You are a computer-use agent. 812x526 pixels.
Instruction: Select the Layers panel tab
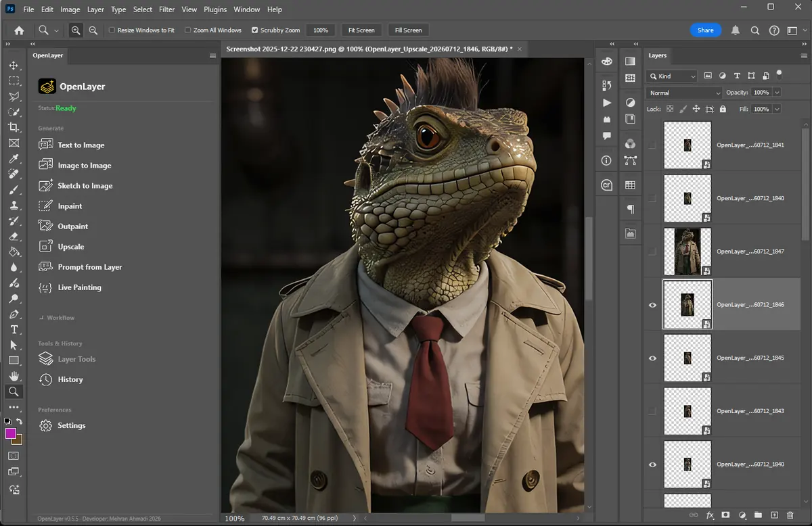(658, 55)
